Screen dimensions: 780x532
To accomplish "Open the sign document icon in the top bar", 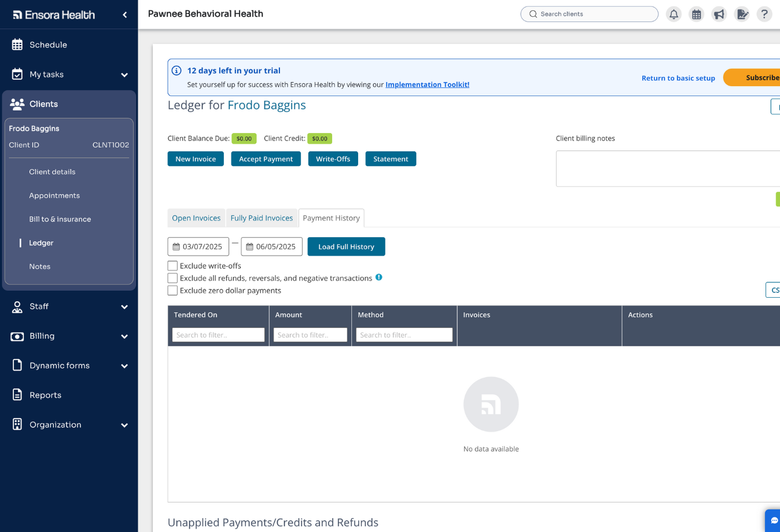I will [x=742, y=14].
